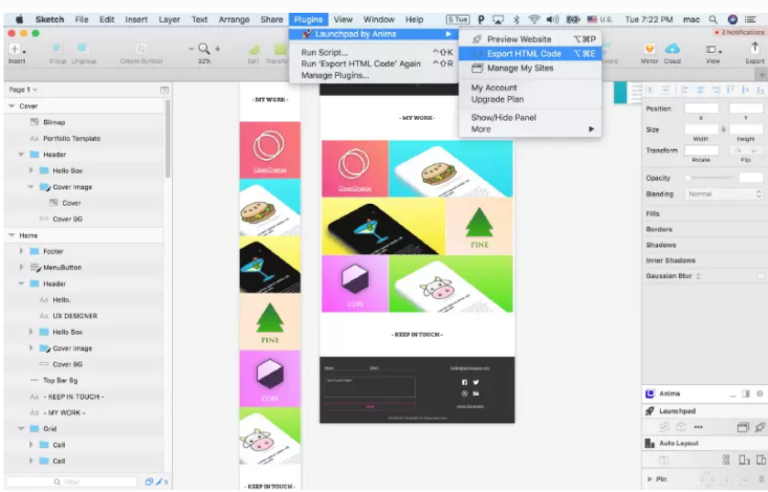Viewport: 768px width, 492px height.
Task: Click the Launchpad publish rocket outline icon
Action: click(760, 427)
